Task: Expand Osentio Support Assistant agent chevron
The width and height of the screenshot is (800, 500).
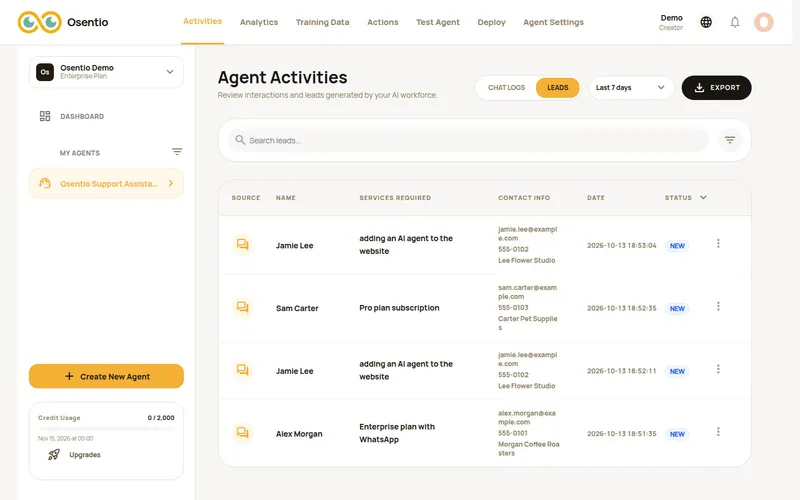Action: [x=171, y=183]
